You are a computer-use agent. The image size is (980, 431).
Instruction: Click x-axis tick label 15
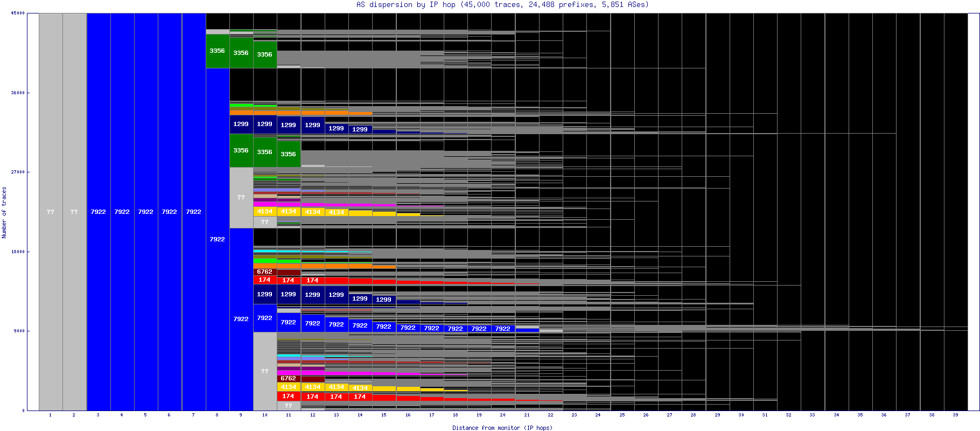[384, 415]
